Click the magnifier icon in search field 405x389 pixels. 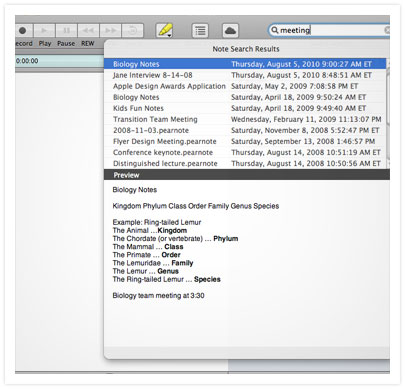(274, 30)
